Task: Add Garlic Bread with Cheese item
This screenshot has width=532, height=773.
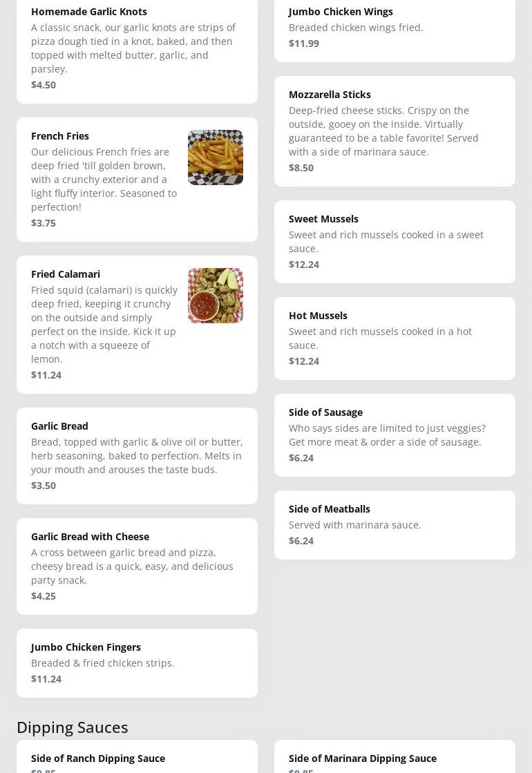Action: pos(137,566)
